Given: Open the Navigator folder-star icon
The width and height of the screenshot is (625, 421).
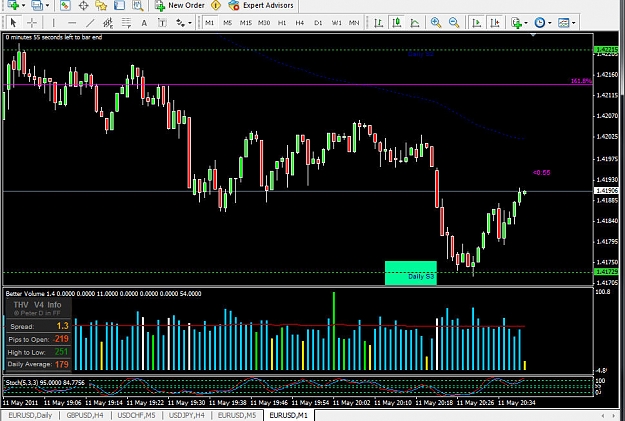Looking at the screenshot, I should pos(101,5).
